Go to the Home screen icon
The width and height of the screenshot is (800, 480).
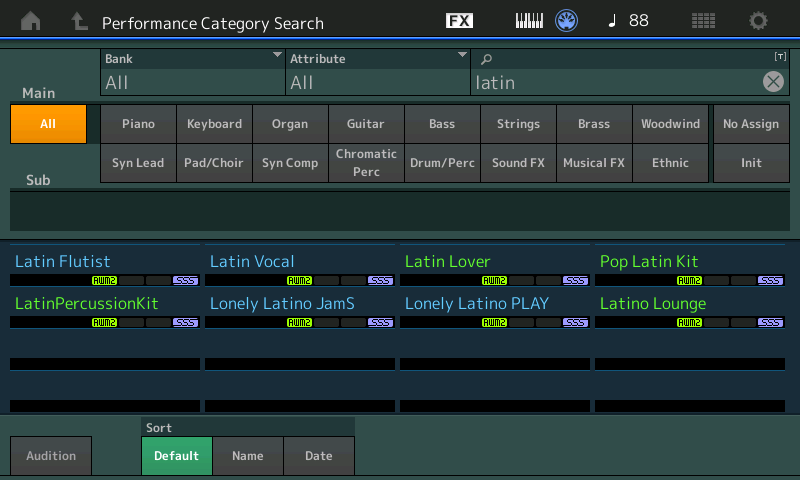click(31, 21)
